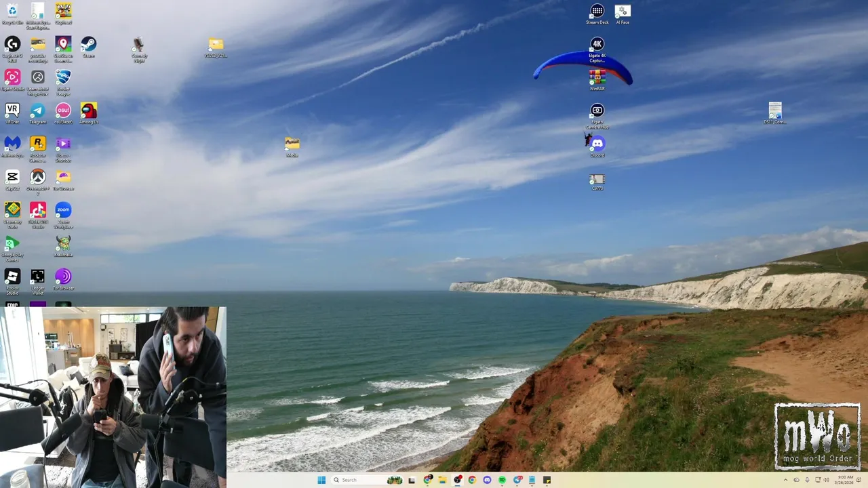Select the Rocket League desktop icon
This screenshot has width=868, height=488.
click(63, 82)
